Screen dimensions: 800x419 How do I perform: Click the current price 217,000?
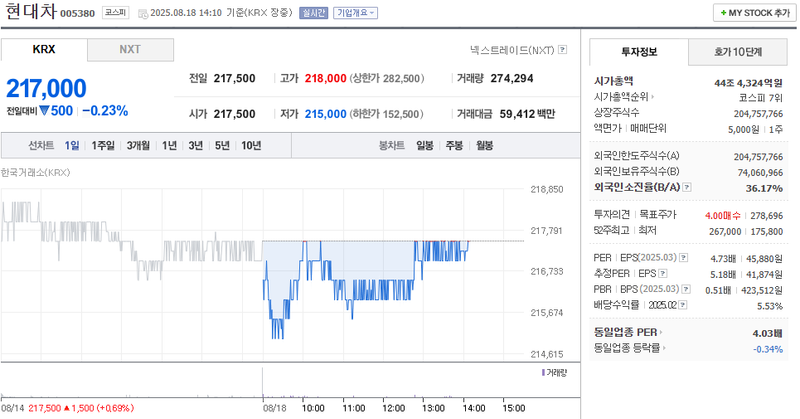pyautogui.click(x=46, y=88)
